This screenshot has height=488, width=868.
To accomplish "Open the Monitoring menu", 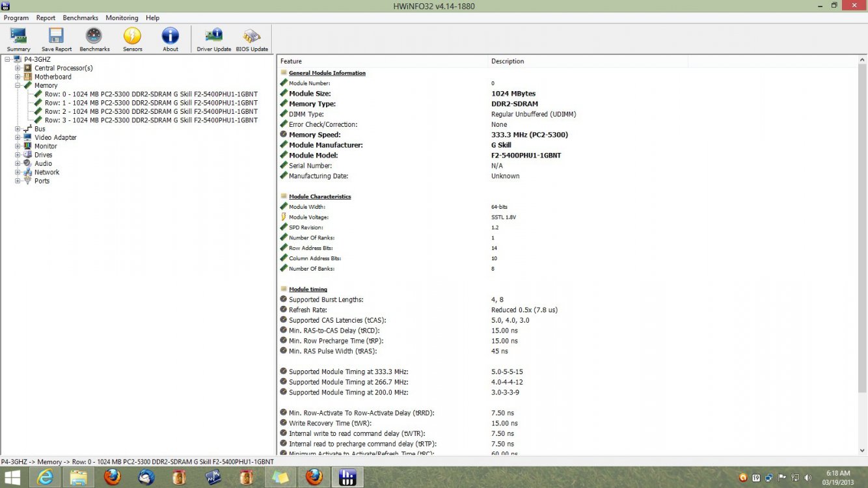I will pyautogui.click(x=122, y=18).
